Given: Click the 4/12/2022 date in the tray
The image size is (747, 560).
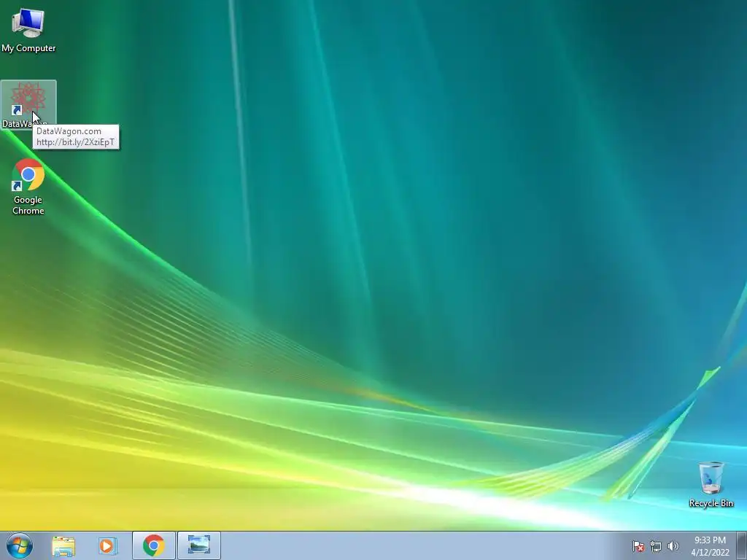Looking at the screenshot, I should coord(711,553).
